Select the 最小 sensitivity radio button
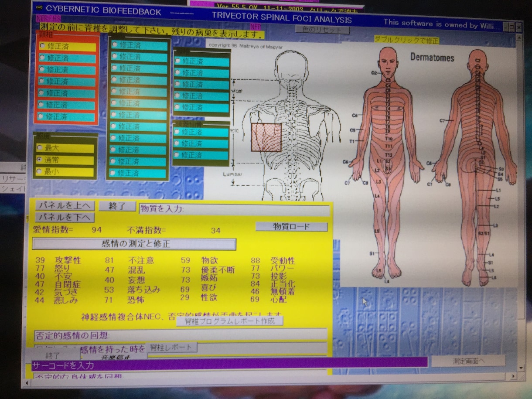This screenshot has height=399, width=532. coord(40,171)
